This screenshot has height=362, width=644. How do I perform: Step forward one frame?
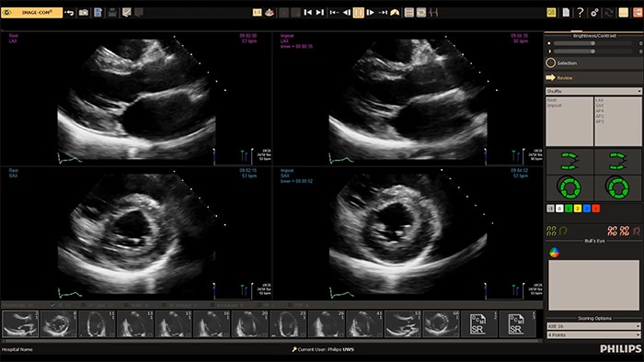pos(370,13)
